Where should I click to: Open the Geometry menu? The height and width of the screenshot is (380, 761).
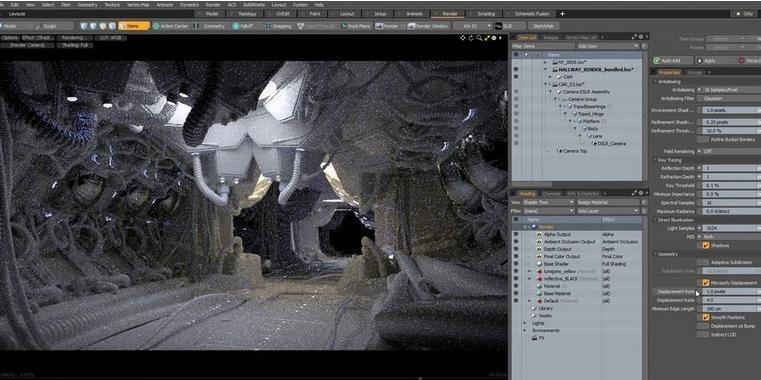coord(87,4)
